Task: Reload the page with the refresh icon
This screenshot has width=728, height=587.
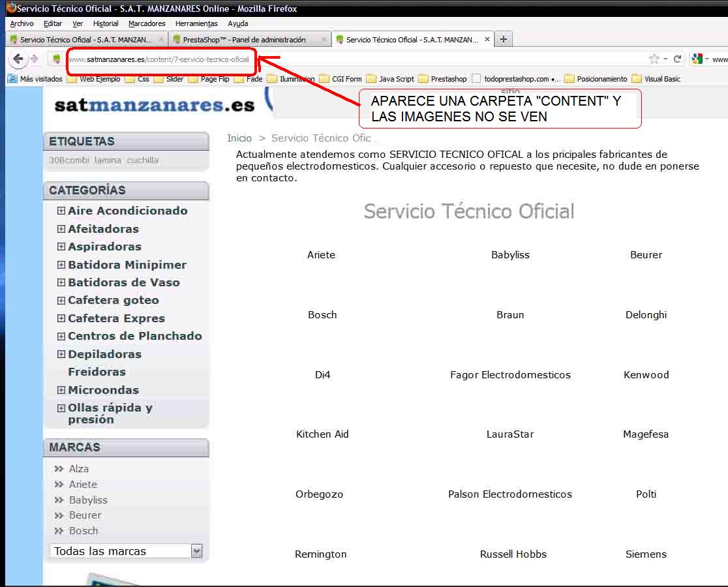Action: click(677, 59)
